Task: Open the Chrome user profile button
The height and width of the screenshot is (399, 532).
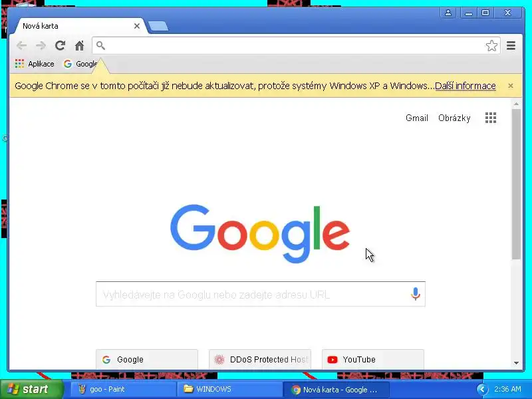Action: point(448,13)
